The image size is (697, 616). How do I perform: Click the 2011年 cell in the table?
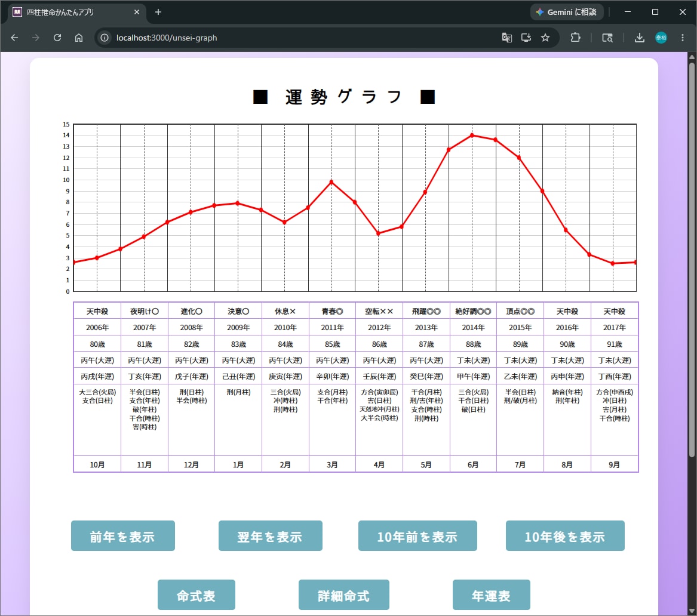click(x=332, y=327)
